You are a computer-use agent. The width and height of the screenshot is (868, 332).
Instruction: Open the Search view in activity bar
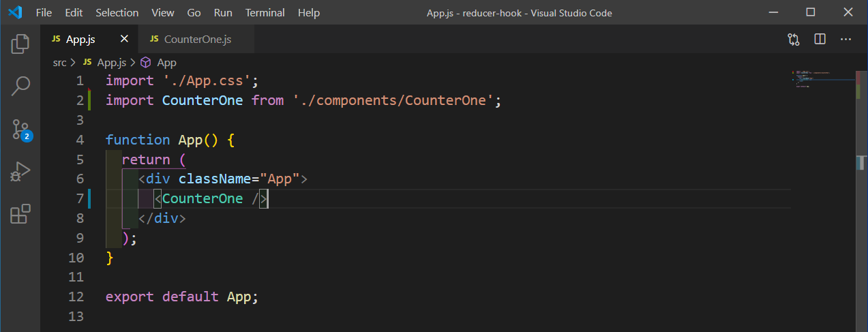(20, 86)
